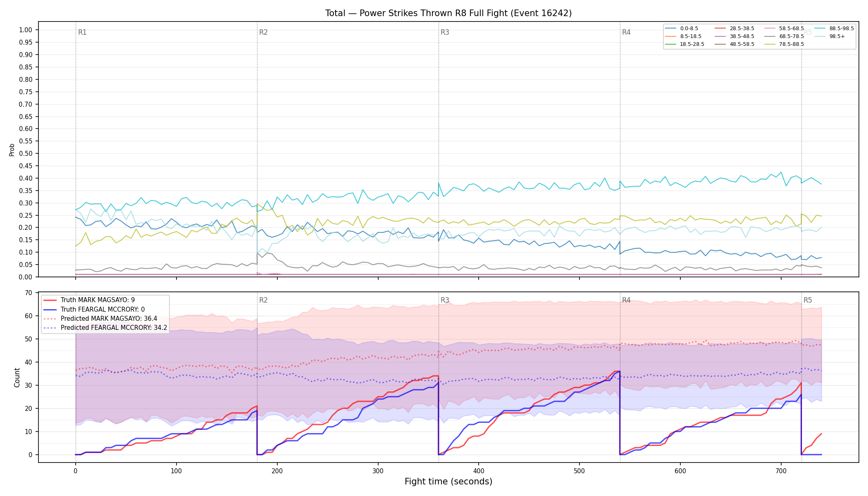Viewport: 868px width, 496px height.
Task: Click the 60 tick on Count axis
Action: (x=29, y=316)
